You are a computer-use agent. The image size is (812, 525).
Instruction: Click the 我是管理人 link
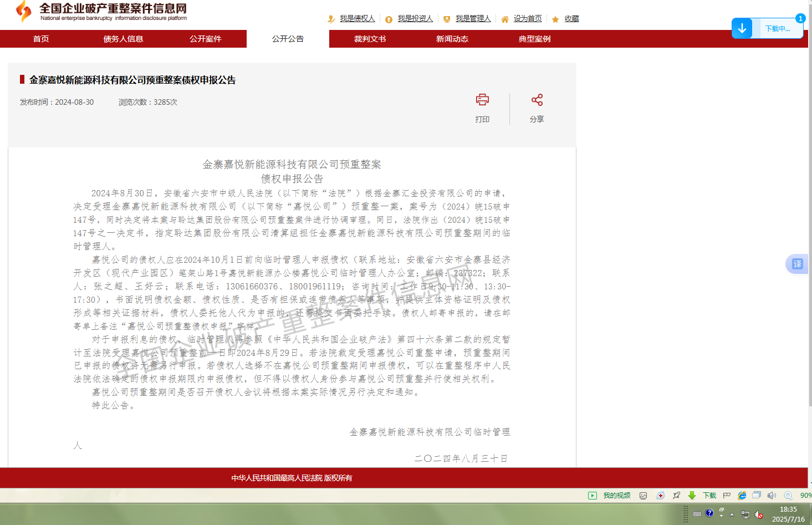[x=473, y=19]
